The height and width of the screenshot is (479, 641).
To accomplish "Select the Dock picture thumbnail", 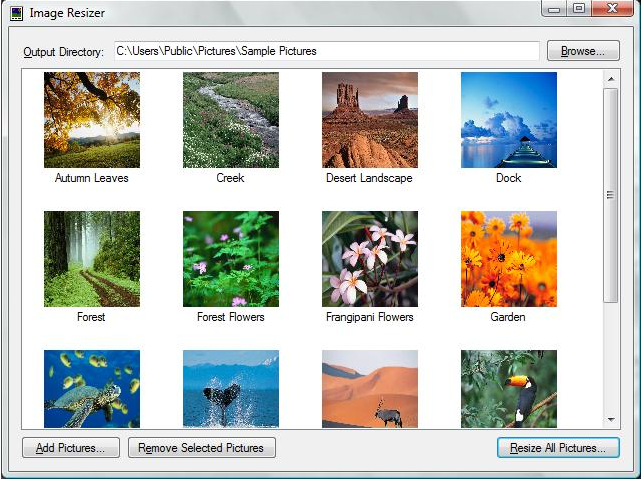I will 509,120.
